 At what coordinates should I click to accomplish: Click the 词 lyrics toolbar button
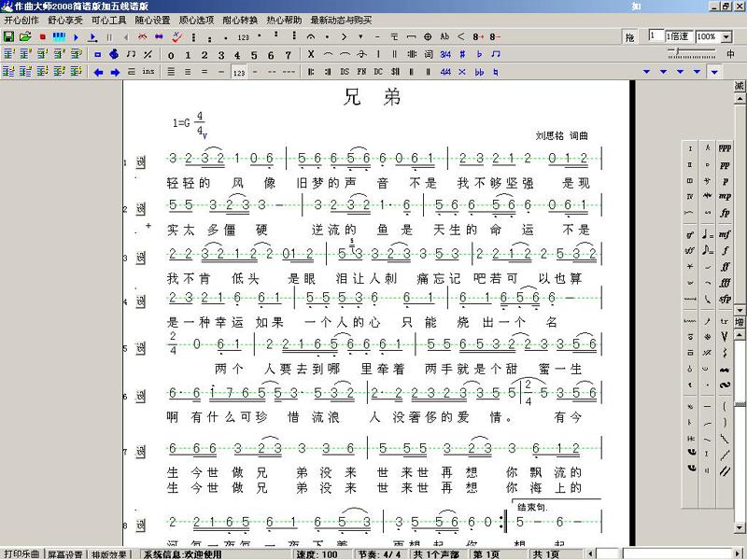(x=429, y=54)
